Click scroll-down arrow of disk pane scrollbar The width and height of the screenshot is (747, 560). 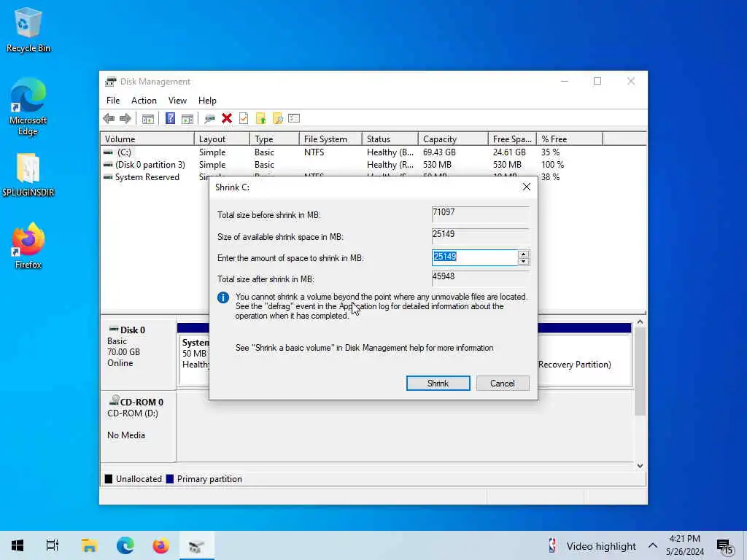[640, 466]
